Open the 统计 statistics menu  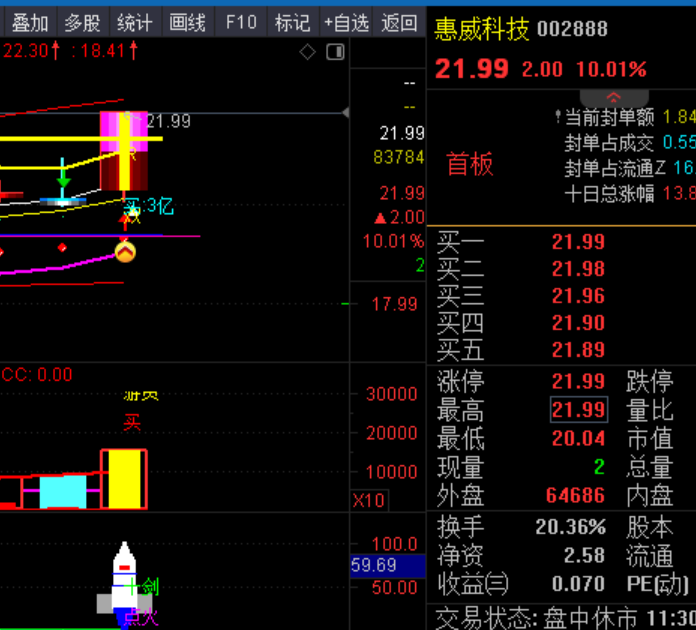pyautogui.click(x=135, y=22)
